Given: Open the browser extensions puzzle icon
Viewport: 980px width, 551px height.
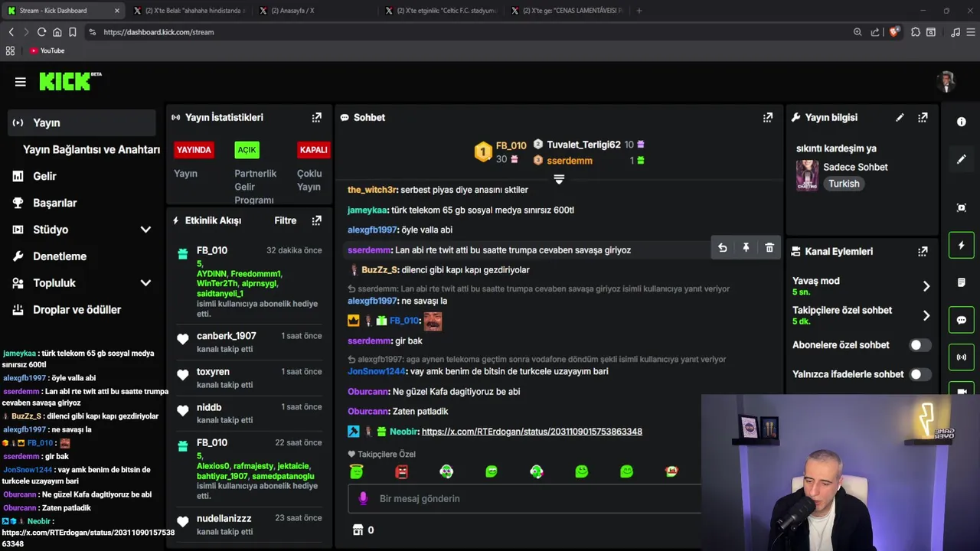Looking at the screenshot, I should coord(915,32).
